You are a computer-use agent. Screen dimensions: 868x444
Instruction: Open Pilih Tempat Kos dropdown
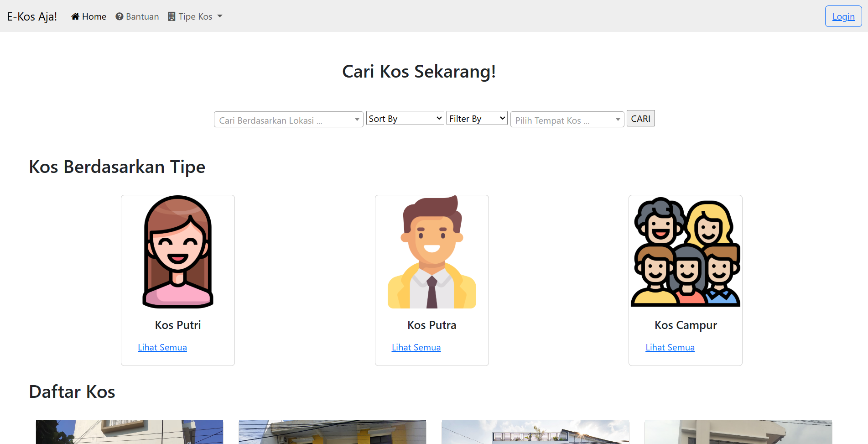pos(567,120)
